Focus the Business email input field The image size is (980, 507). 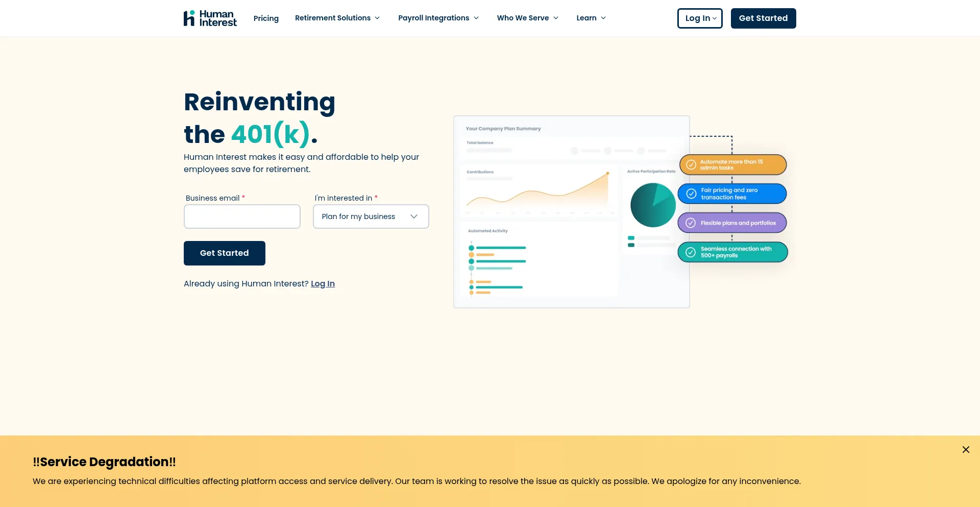tap(242, 216)
